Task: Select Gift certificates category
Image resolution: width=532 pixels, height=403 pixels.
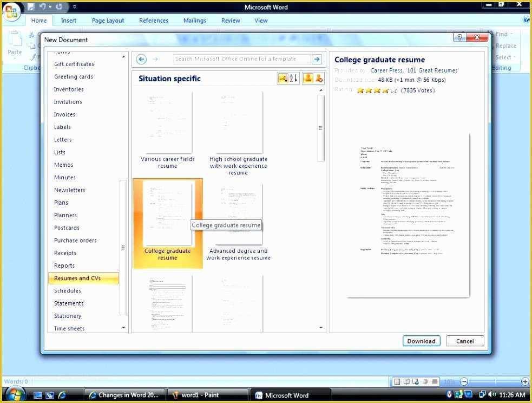Action: (x=74, y=64)
